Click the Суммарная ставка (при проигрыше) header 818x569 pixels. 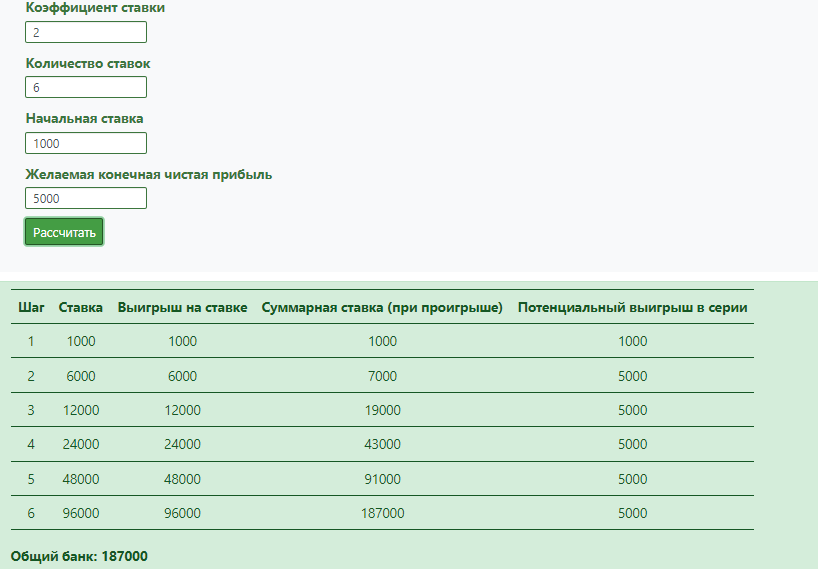382,308
